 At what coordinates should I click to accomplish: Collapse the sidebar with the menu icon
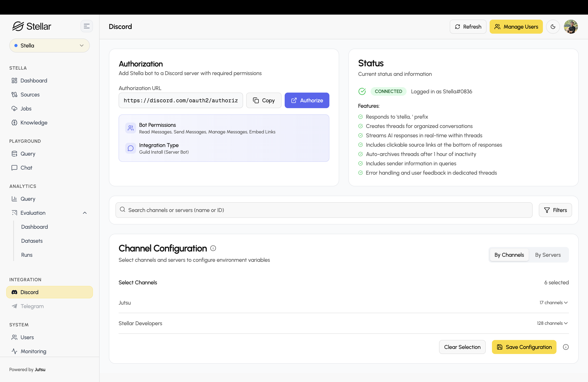[x=87, y=26]
